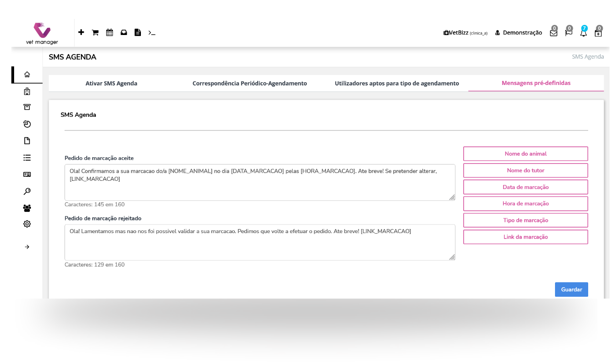Insert the Nome do animal placeholder
Image resolution: width=615 pixels, height=364 pixels.
(525, 154)
